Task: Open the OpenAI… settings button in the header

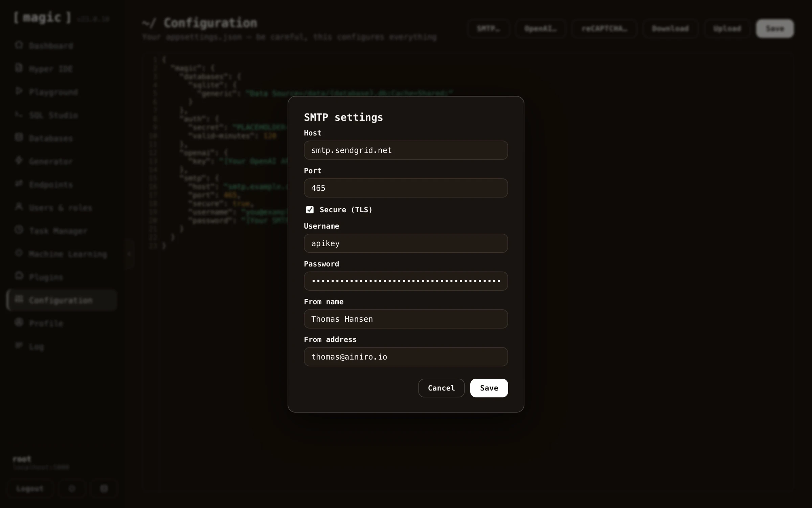Action: (x=541, y=28)
